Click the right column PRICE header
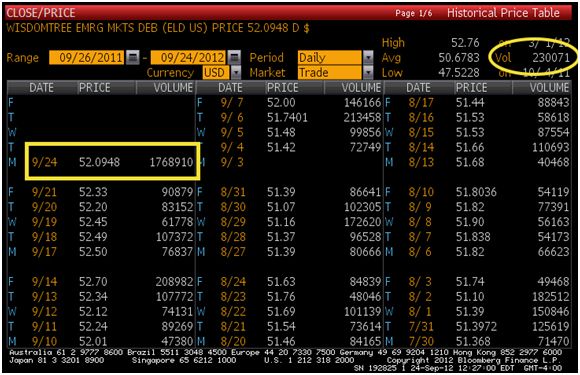580x375 pixels. 471,88
